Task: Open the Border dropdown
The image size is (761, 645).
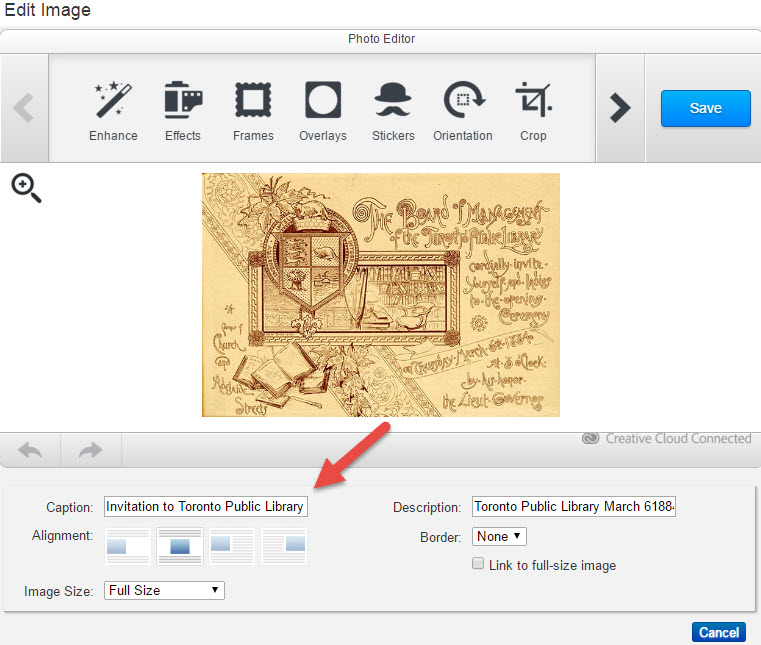Action: pyautogui.click(x=499, y=537)
